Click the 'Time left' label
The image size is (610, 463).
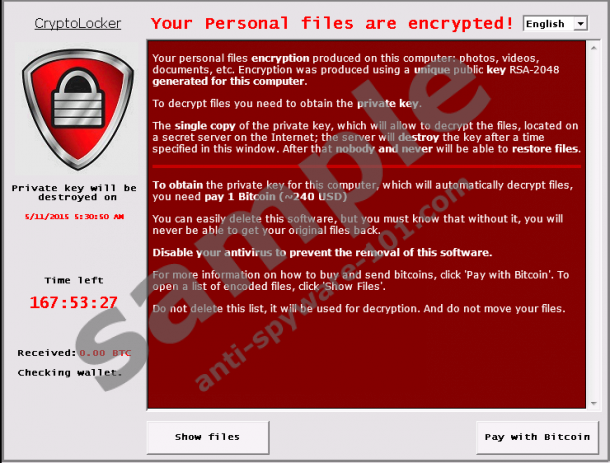(x=74, y=280)
